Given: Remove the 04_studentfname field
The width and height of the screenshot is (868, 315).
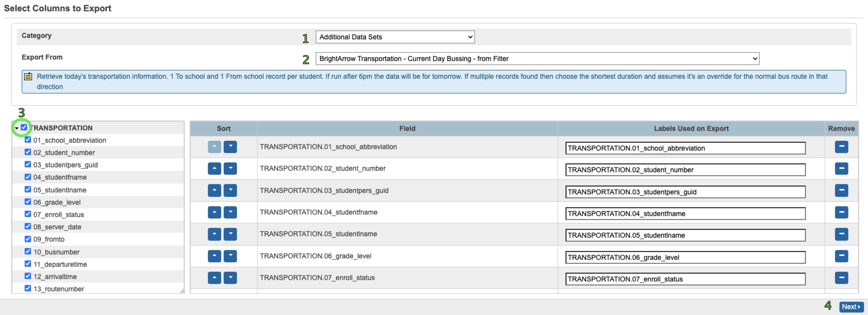Looking at the screenshot, I should point(841,212).
